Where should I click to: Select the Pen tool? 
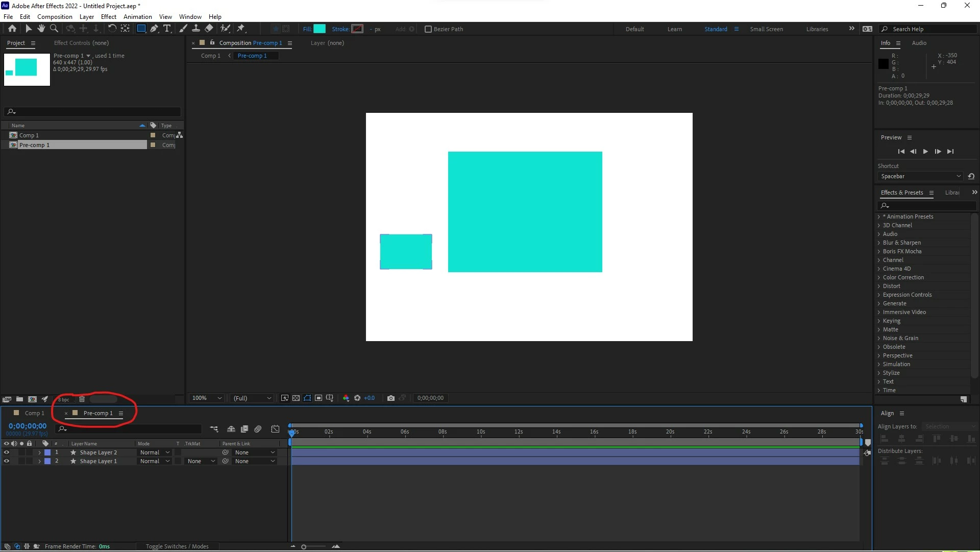(x=154, y=29)
